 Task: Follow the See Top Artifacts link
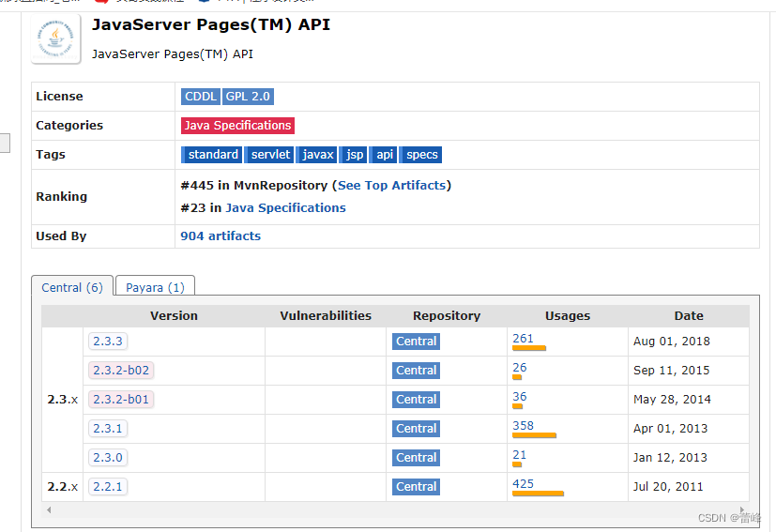click(x=391, y=186)
